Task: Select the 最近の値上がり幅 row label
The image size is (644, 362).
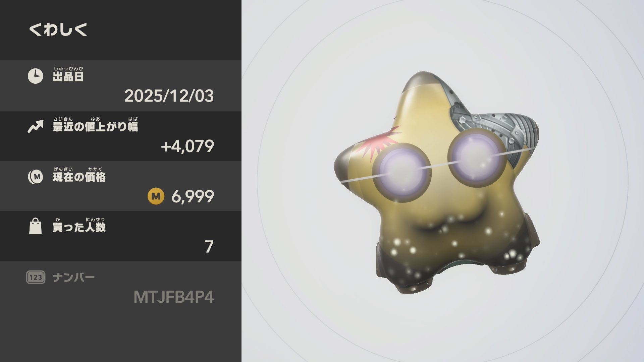Action: (x=95, y=125)
